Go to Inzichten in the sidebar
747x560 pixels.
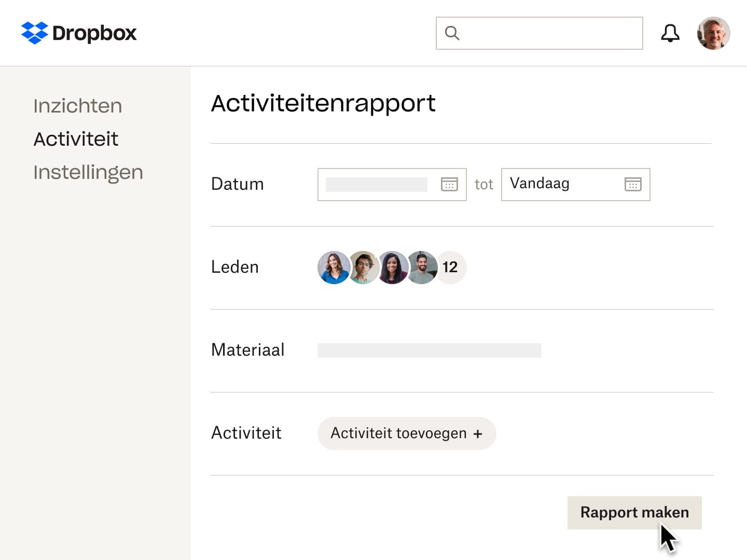pos(78,106)
